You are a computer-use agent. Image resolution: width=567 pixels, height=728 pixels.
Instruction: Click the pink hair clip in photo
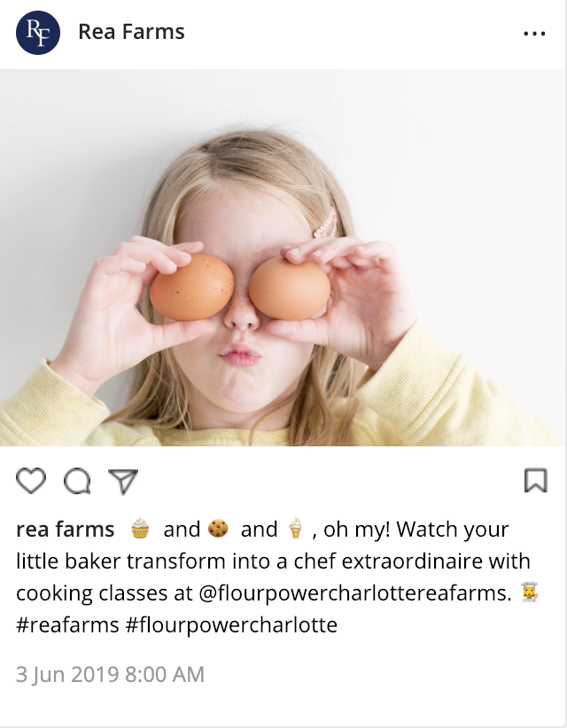coord(326,223)
